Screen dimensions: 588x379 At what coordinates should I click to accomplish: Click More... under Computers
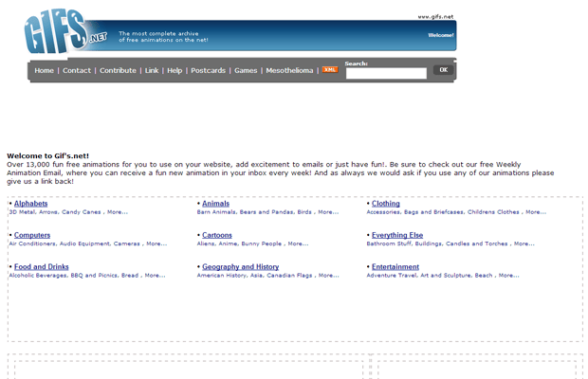[156, 244]
